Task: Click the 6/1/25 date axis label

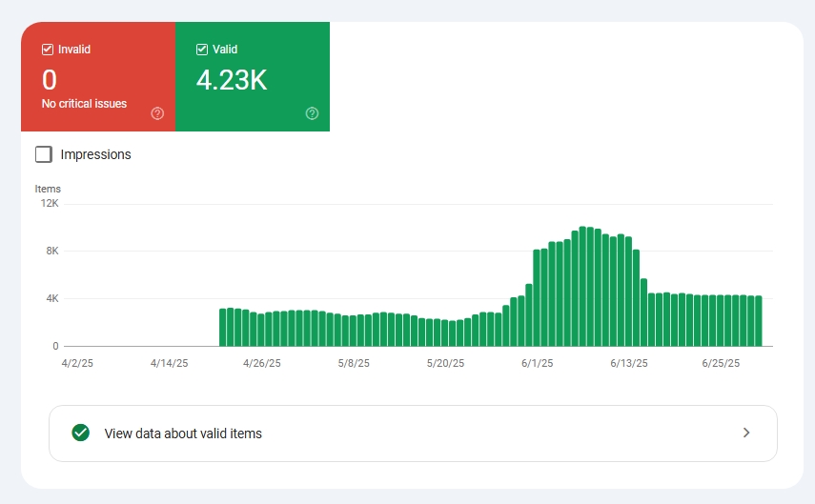Action: [537, 363]
